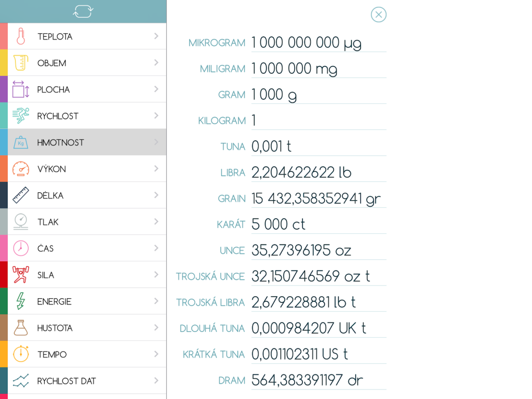Expand the Rychlost row chevron
This screenshot has width=532, height=399.
pyautogui.click(x=156, y=115)
